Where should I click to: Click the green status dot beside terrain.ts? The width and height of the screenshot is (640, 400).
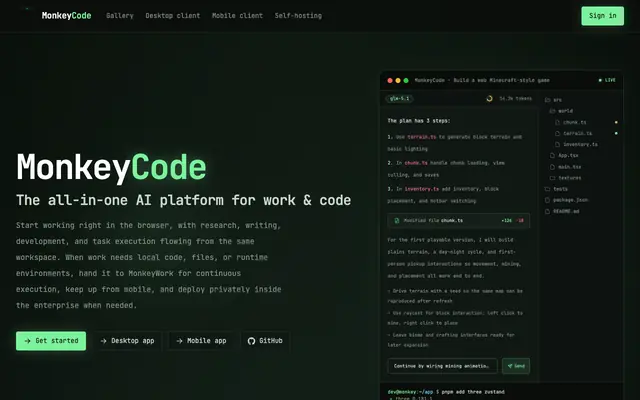coord(616,133)
